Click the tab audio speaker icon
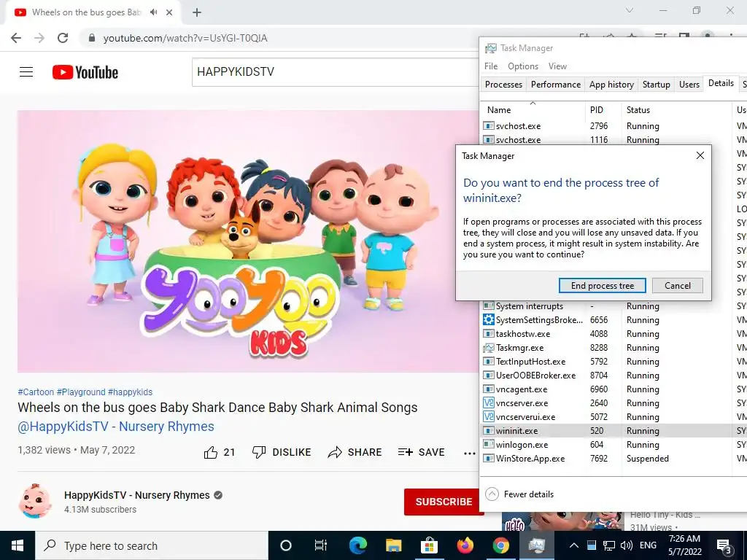Screen dimensions: 747x560 click(153, 12)
